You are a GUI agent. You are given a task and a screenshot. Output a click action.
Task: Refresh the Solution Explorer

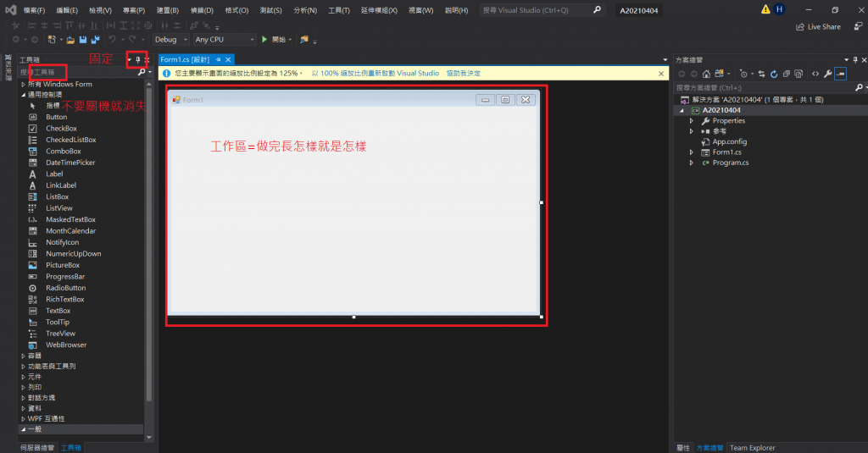(x=774, y=74)
